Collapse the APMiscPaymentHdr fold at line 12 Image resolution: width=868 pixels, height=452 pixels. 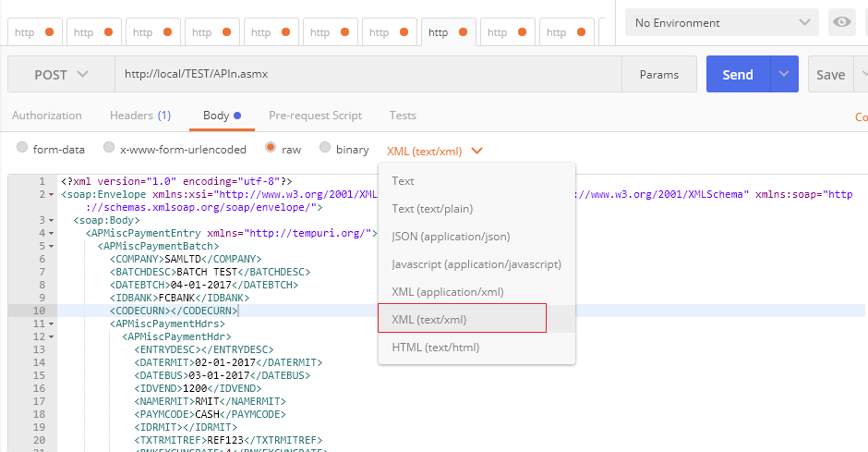(52, 336)
